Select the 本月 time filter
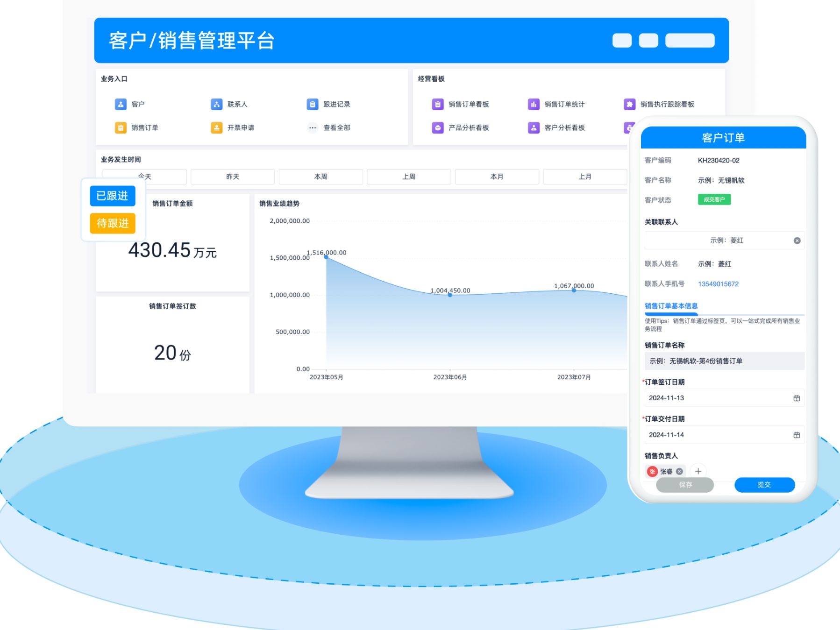This screenshot has height=630, width=840. click(x=497, y=177)
